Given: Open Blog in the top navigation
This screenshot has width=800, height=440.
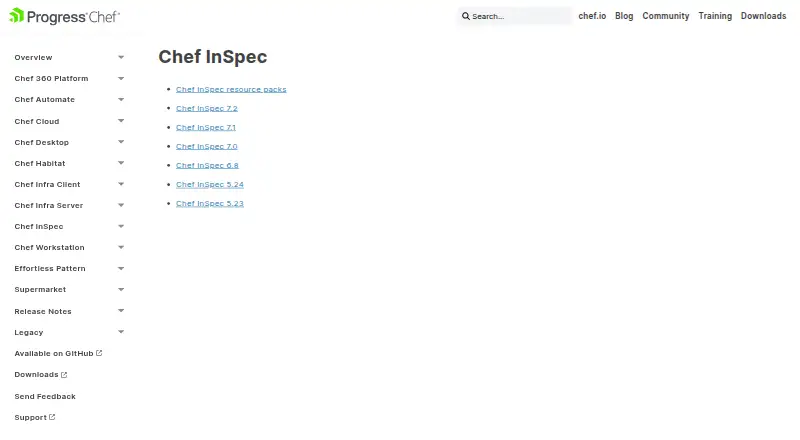Looking at the screenshot, I should coord(624,16).
